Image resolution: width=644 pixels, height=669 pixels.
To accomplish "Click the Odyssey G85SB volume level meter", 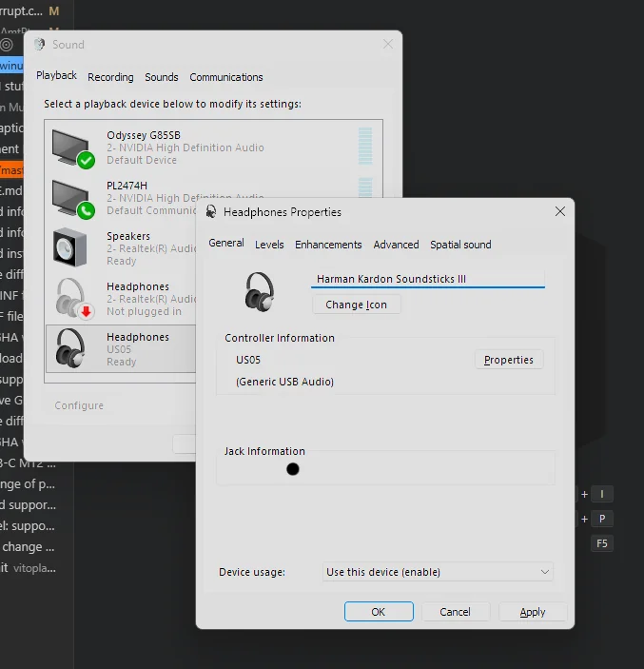I will [x=365, y=146].
